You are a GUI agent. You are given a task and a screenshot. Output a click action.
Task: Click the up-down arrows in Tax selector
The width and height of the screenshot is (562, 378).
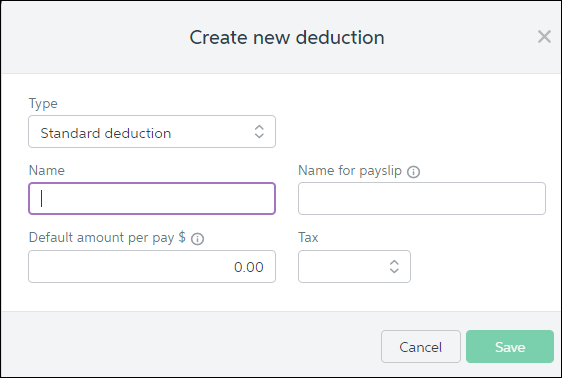[x=394, y=267]
